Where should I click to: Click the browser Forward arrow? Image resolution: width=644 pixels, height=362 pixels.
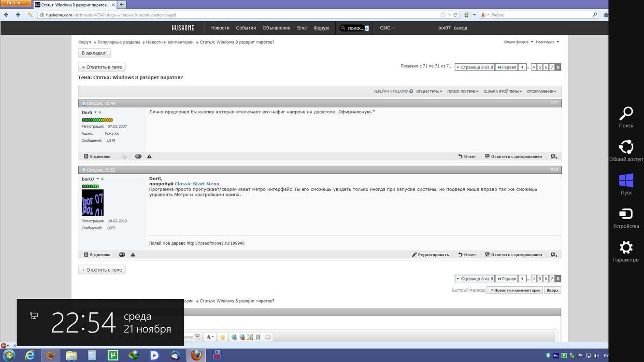coord(18,14)
